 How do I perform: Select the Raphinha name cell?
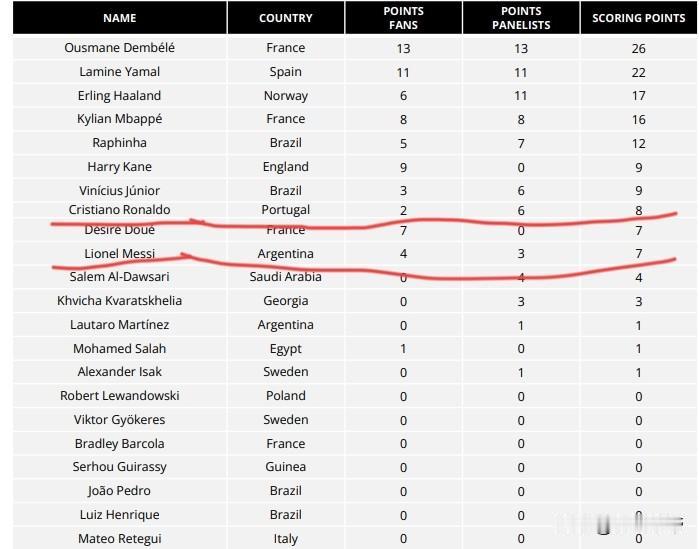click(x=119, y=143)
